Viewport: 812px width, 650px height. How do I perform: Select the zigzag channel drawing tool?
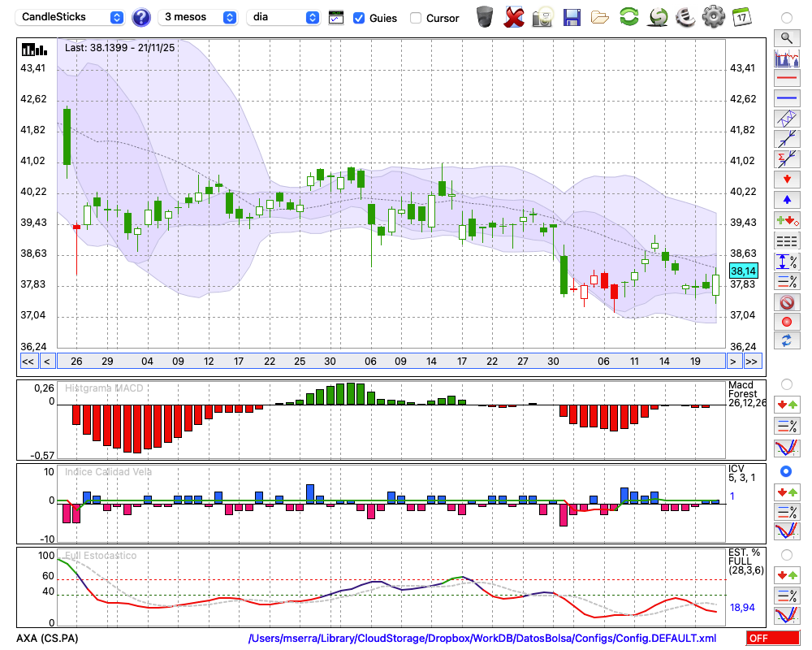tap(787, 119)
